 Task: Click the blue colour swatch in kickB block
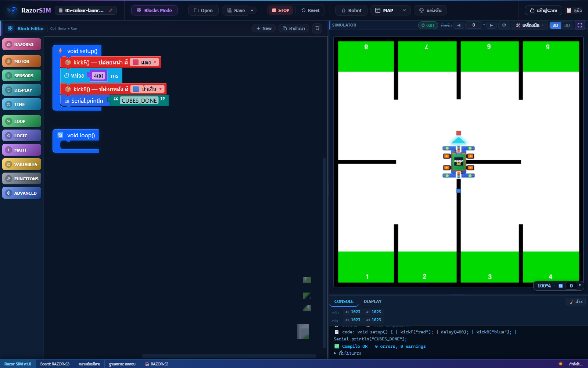click(136, 89)
